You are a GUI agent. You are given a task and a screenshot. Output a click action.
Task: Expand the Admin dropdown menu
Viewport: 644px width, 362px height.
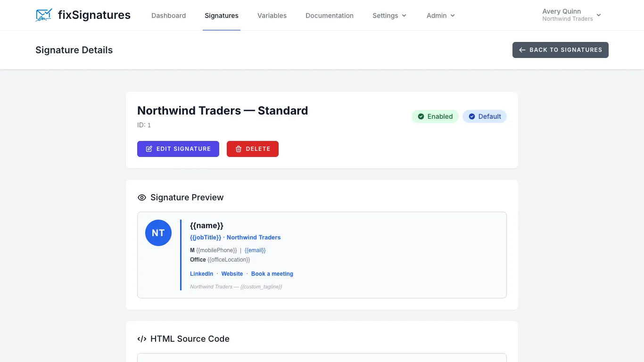click(441, 16)
